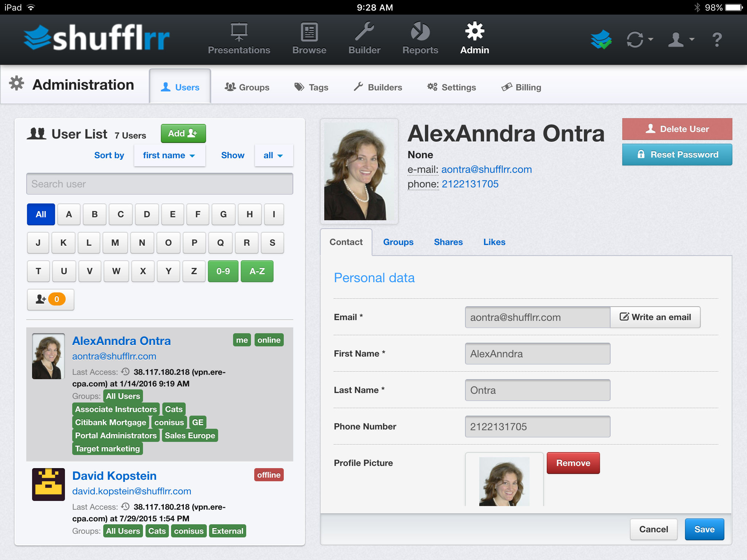The width and height of the screenshot is (747, 560).
Task: Click the First Name field
Action: [x=538, y=354]
